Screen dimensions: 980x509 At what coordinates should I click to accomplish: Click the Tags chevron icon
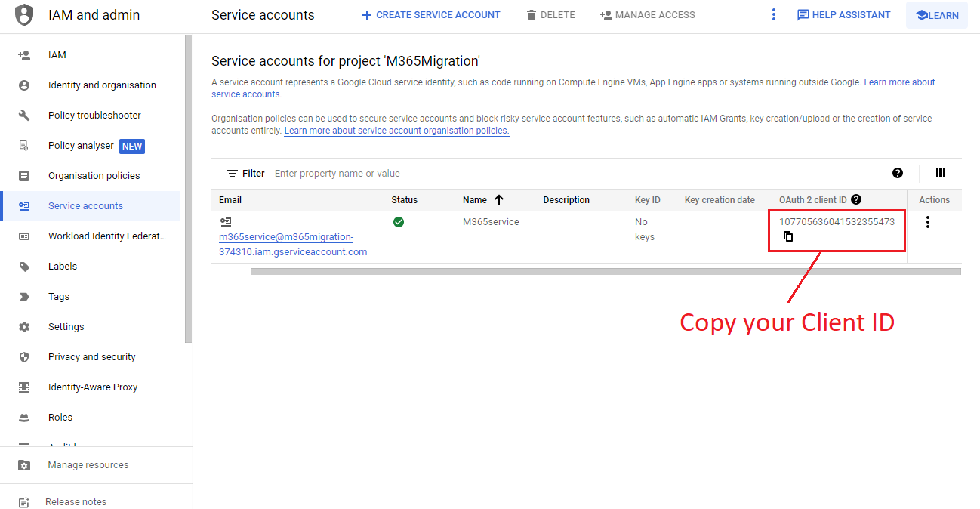tap(24, 297)
